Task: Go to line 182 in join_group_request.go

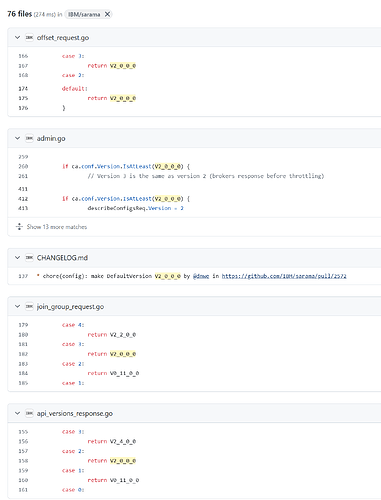Action: pyautogui.click(x=23, y=354)
